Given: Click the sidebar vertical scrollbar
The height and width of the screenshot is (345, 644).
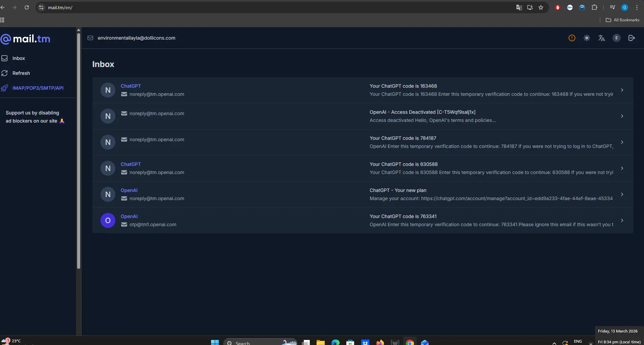Looking at the screenshot, I should (x=78, y=151).
